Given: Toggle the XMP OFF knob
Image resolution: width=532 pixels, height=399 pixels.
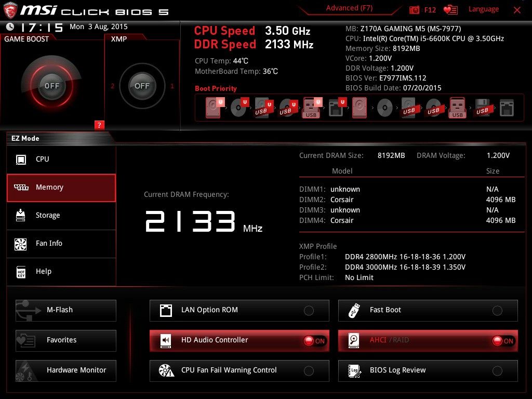Looking at the screenshot, I should 142,86.
